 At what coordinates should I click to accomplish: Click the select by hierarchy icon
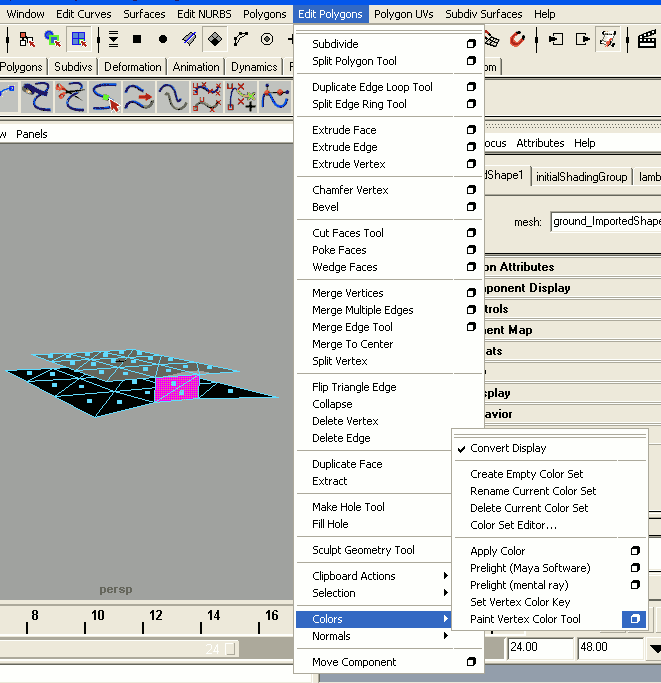pyautogui.click(x=27, y=39)
